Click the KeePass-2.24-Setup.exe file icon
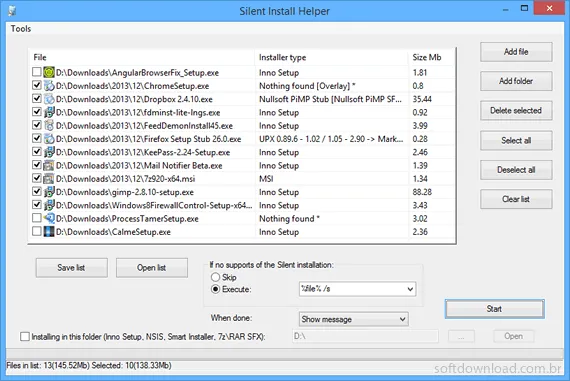570x381 pixels. click(49, 152)
